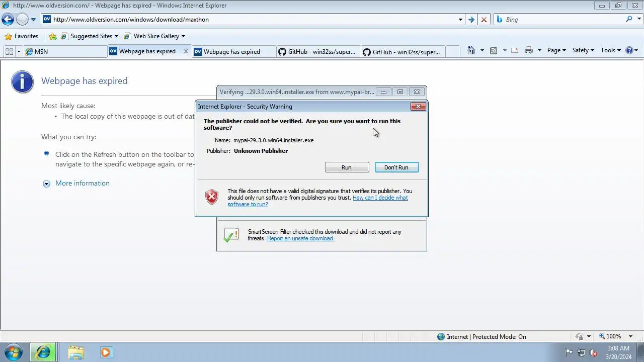The height and width of the screenshot is (362, 644).
Task: Click the Help question mark icon
Action: pos(629,50)
